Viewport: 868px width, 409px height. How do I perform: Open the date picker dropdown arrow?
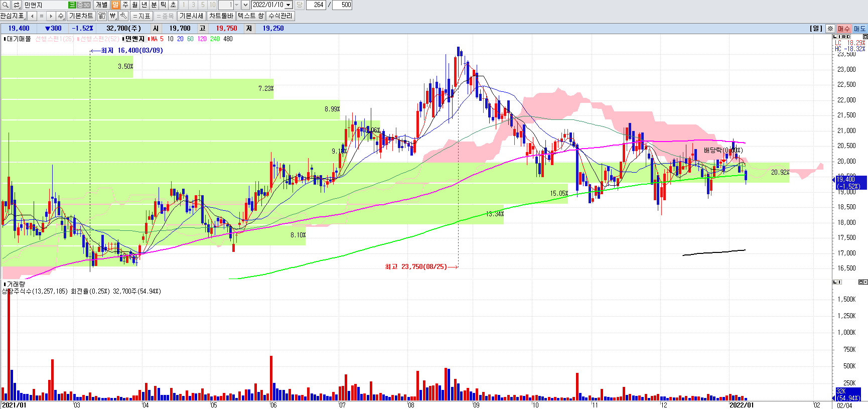pos(288,5)
